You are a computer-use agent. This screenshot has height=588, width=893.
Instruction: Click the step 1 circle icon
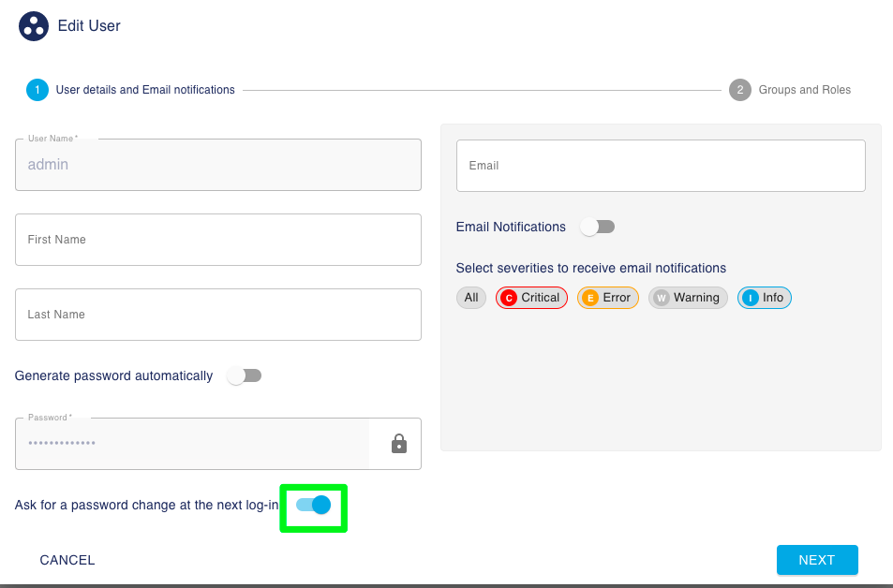[x=37, y=90]
